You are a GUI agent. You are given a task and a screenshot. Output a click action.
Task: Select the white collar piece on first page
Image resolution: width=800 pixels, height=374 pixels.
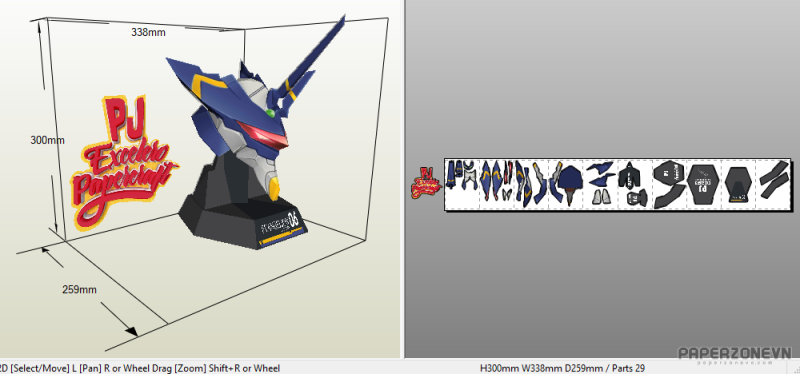(470, 179)
